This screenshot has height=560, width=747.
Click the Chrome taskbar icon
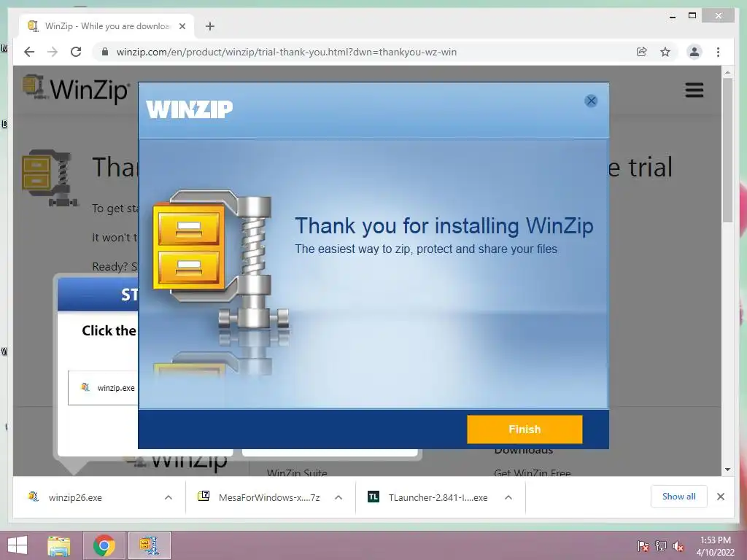pyautogui.click(x=104, y=545)
